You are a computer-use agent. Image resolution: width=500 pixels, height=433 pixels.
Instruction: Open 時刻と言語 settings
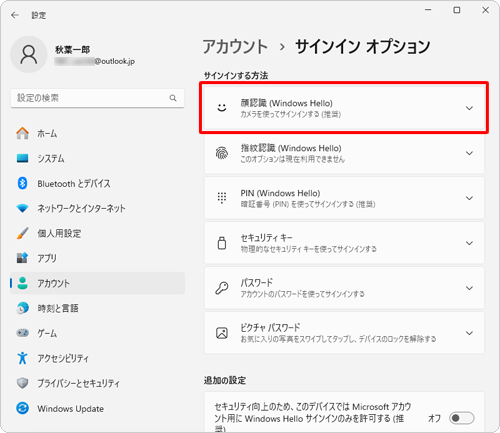click(x=97, y=308)
